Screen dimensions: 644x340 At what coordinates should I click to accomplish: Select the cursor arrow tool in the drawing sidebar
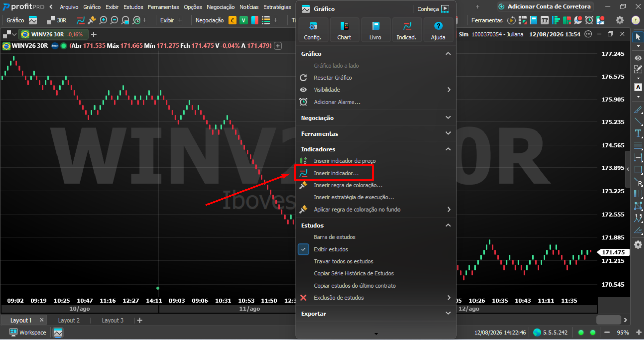(638, 37)
